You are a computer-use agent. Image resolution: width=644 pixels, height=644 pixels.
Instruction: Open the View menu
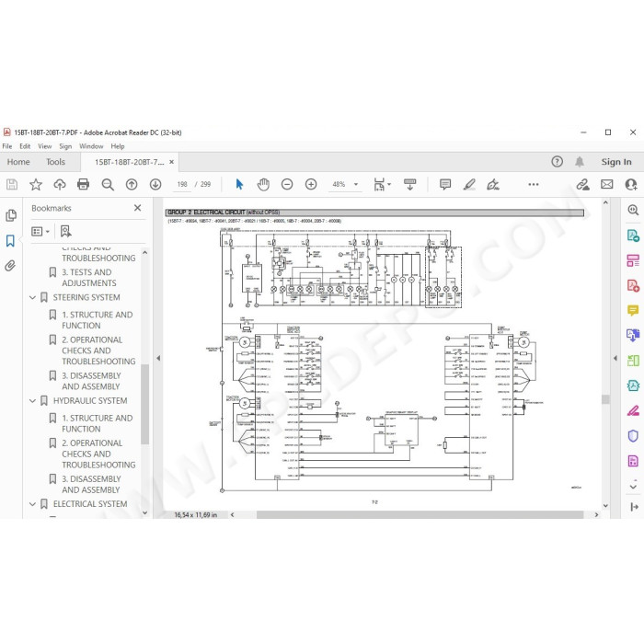pyautogui.click(x=45, y=146)
